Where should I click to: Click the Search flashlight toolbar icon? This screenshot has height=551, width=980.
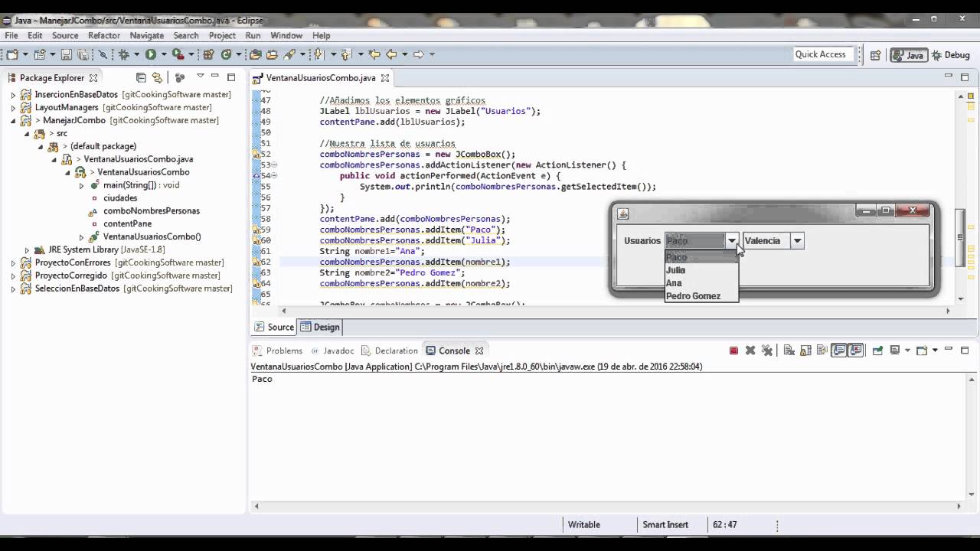(x=289, y=54)
